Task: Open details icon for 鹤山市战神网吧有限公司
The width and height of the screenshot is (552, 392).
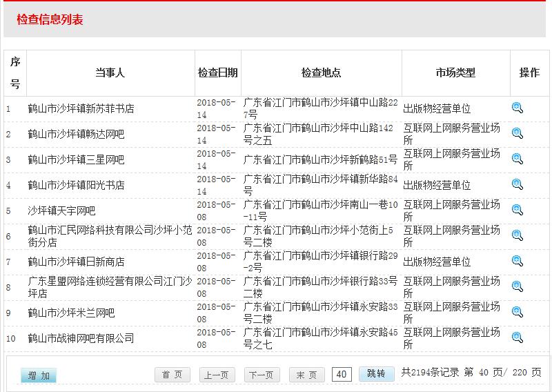Action: [x=517, y=337]
